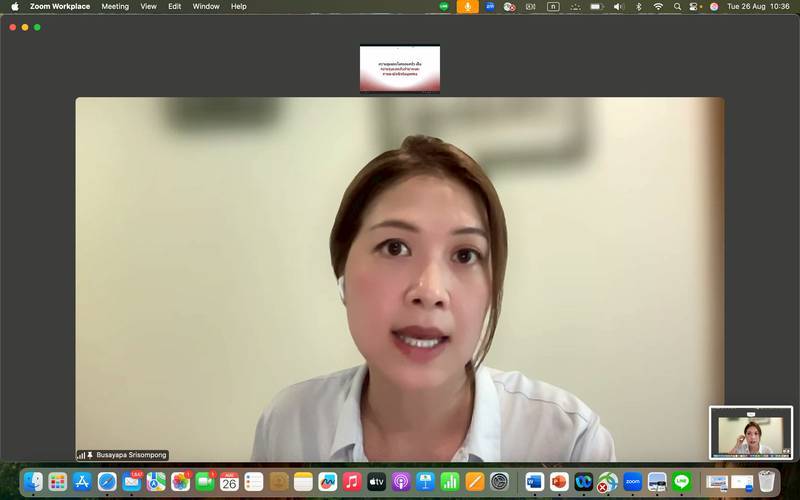The width and height of the screenshot is (800, 500).
Task: Open the View menu
Action: 148,6
